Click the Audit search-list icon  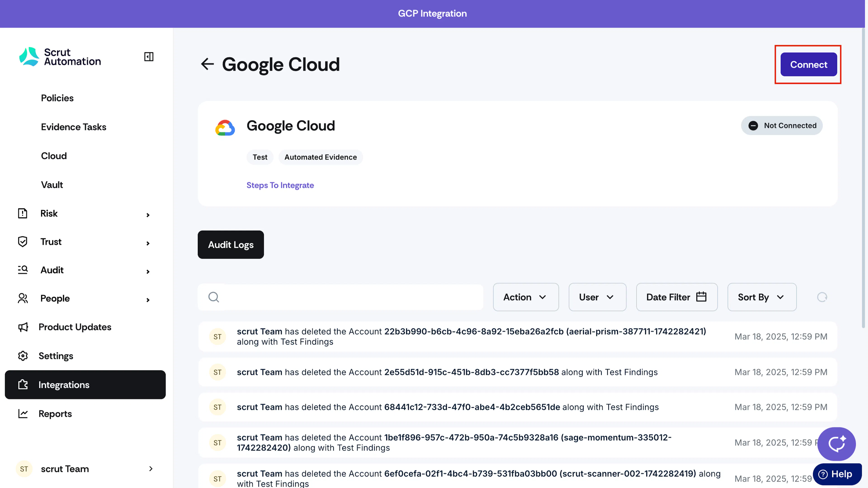pos(23,270)
